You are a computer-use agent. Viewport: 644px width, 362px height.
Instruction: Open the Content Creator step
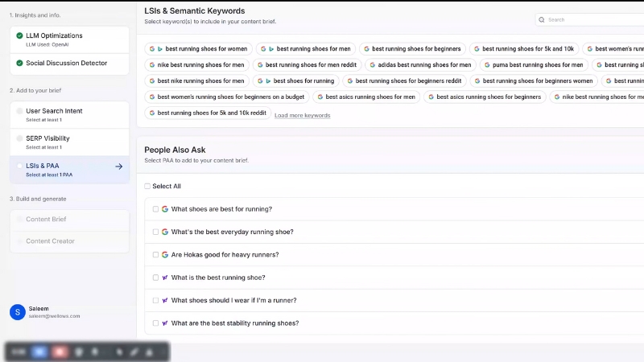69,242
